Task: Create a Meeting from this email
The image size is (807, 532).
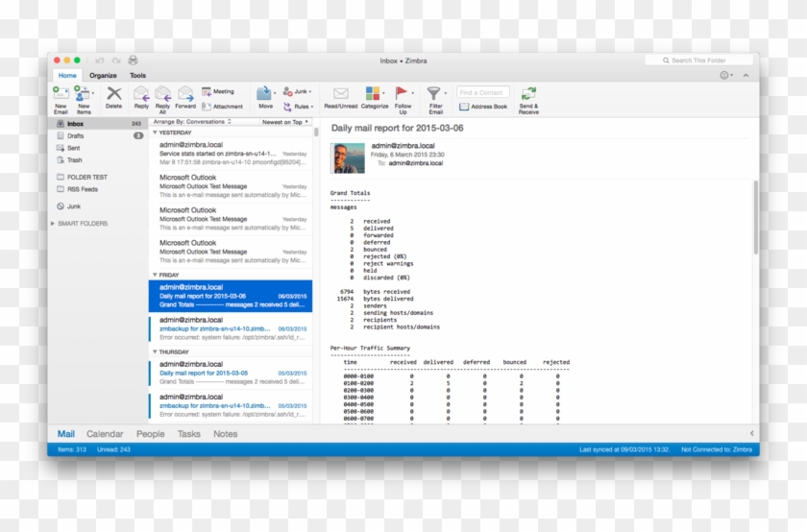Action: (x=218, y=91)
